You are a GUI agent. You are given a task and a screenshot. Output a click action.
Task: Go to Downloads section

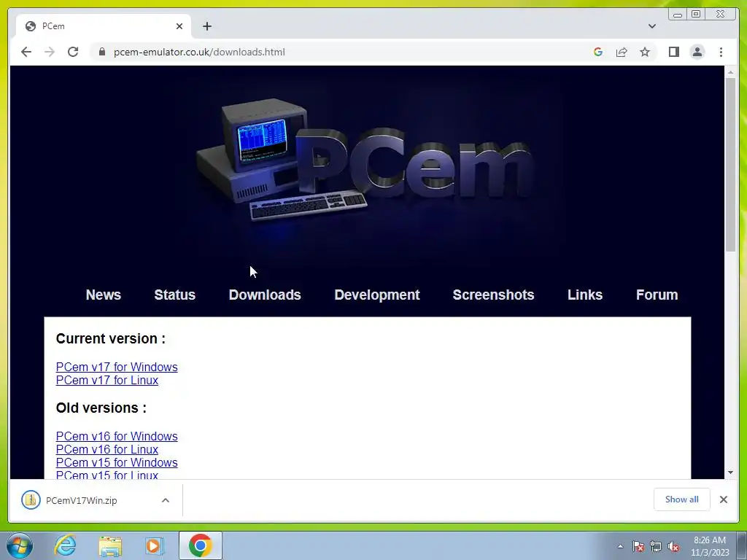265,295
